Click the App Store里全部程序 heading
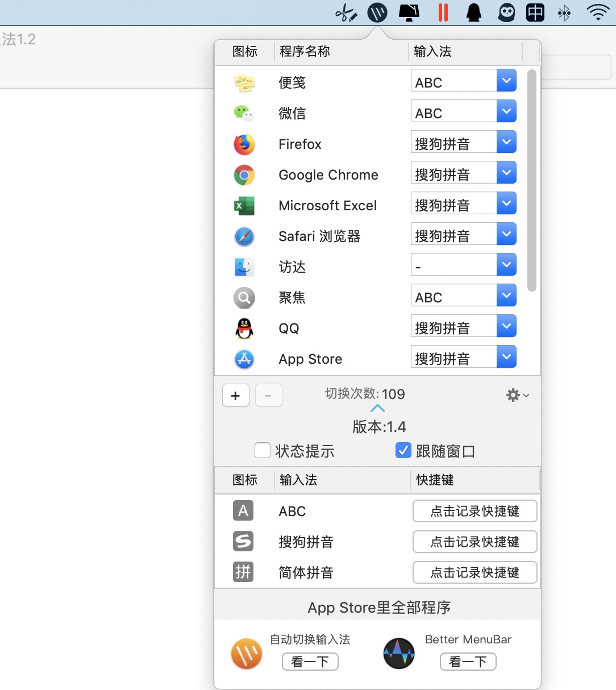 click(380, 608)
